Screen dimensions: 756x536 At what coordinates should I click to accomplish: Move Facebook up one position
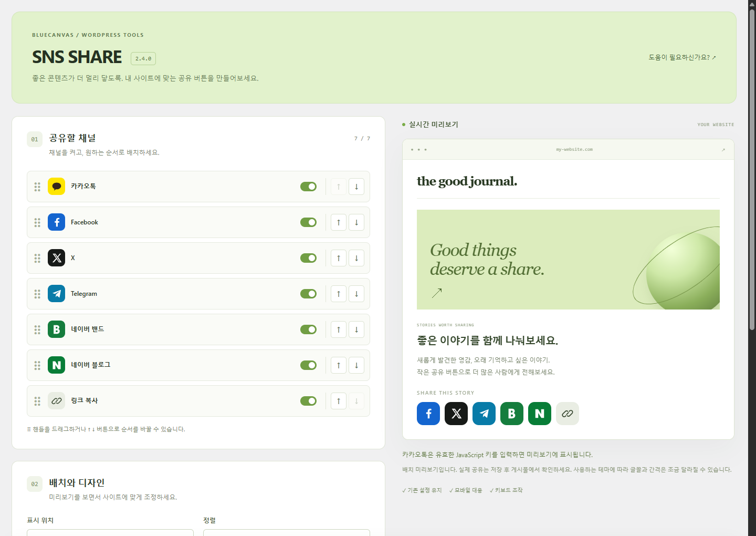click(x=339, y=222)
